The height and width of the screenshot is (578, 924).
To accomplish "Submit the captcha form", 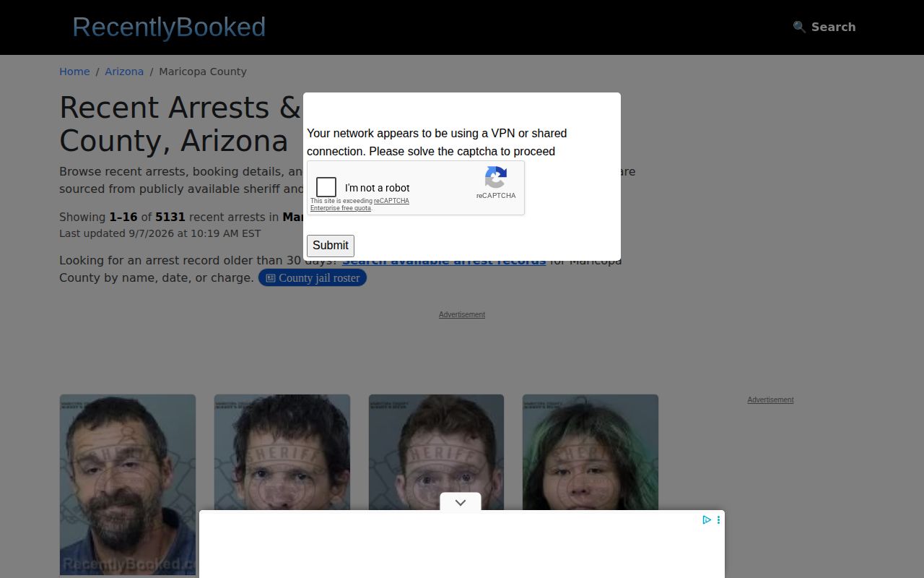I will 331,246.
